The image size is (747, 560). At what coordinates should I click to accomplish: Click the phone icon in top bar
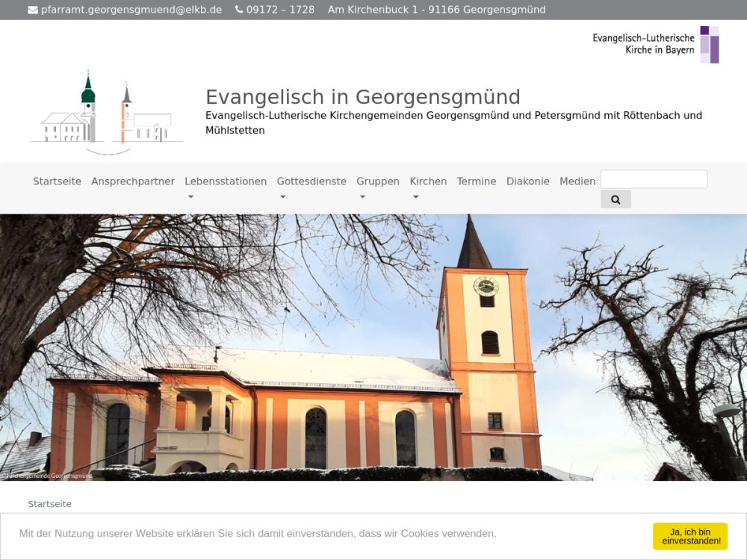239,10
